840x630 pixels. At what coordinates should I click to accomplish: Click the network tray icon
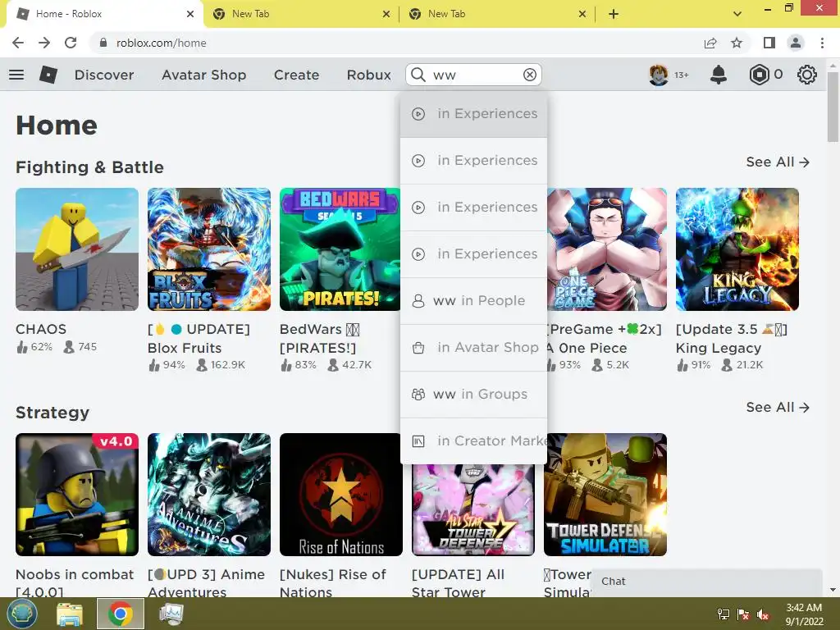click(724, 614)
